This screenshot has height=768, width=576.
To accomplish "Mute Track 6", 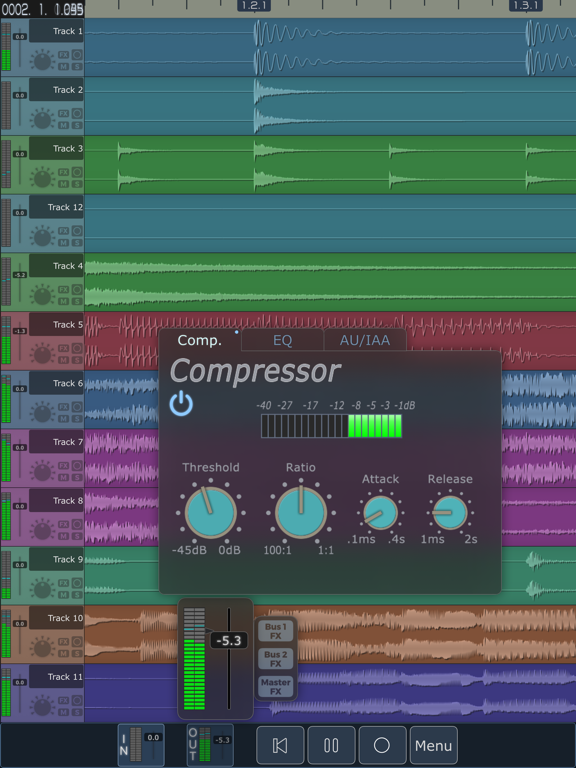I will [x=64, y=418].
